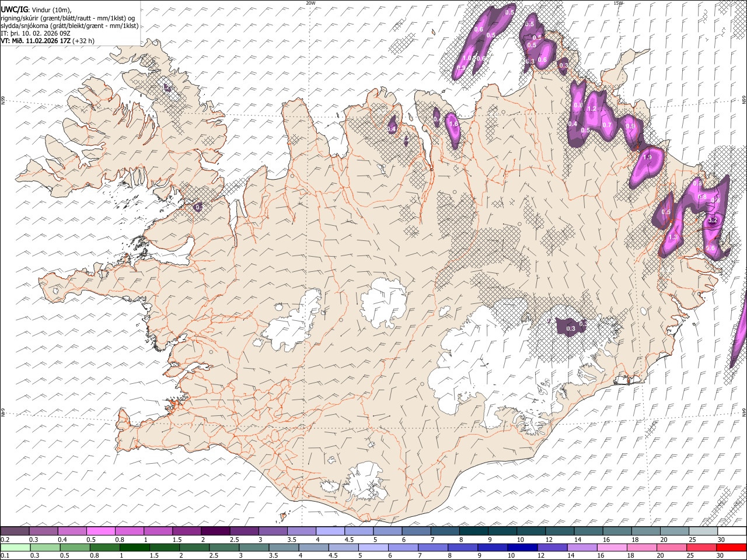Pick the violet green-row swatch labelled 12
The width and height of the screenshot is (747, 560).
coord(552,547)
